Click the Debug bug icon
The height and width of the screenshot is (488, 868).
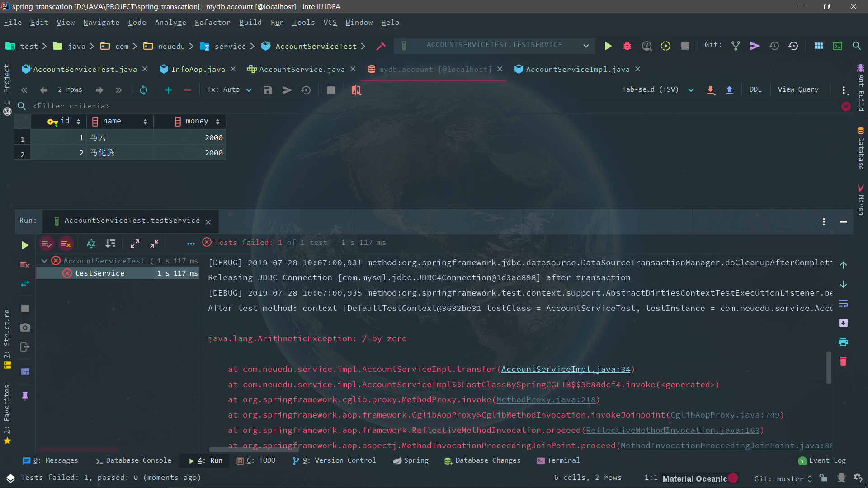[627, 46]
